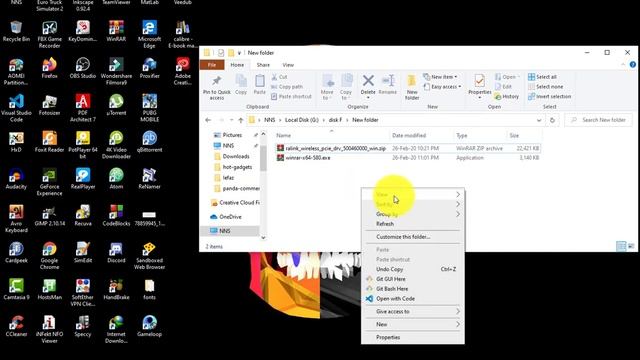640x360 pixels.
Task: Open PUBG MOBILE desktop icon
Action: [149, 108]
